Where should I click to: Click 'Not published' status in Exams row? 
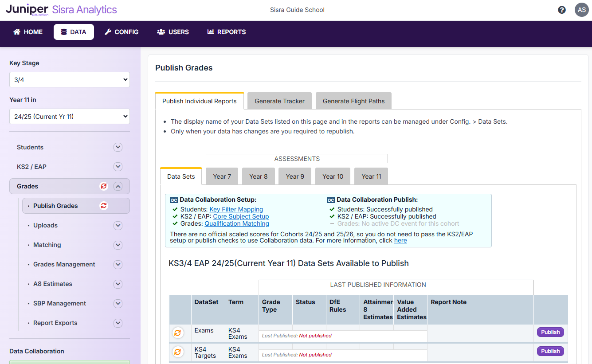point(315,336)
